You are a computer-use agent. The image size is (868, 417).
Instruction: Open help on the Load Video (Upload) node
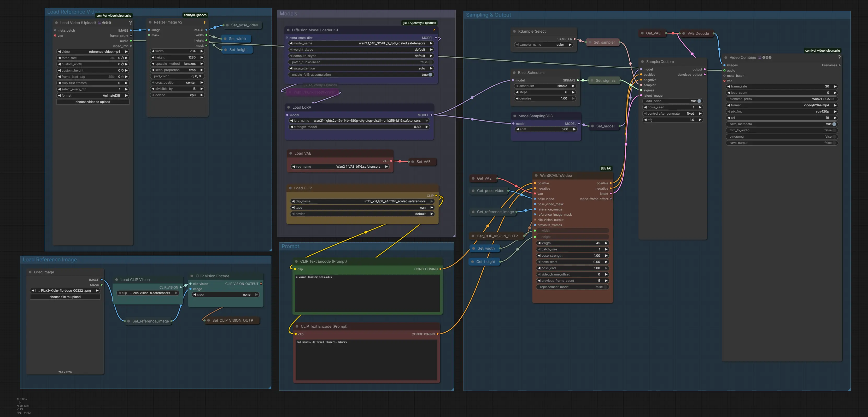[x=130, y=22]
